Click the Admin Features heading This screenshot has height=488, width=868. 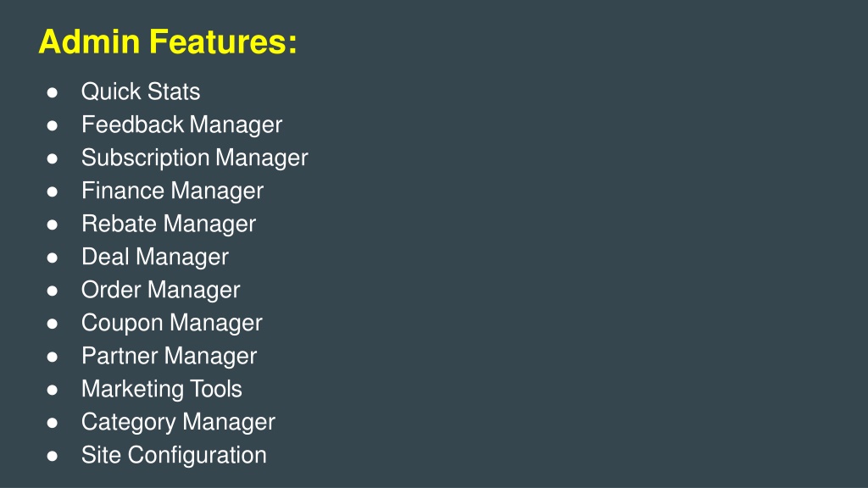point(168,42)
